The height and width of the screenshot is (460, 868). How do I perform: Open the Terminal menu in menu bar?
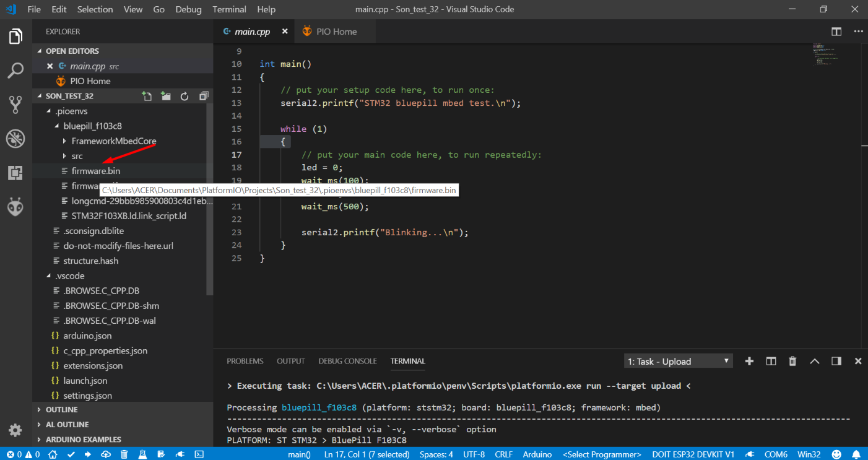point(228,9)
